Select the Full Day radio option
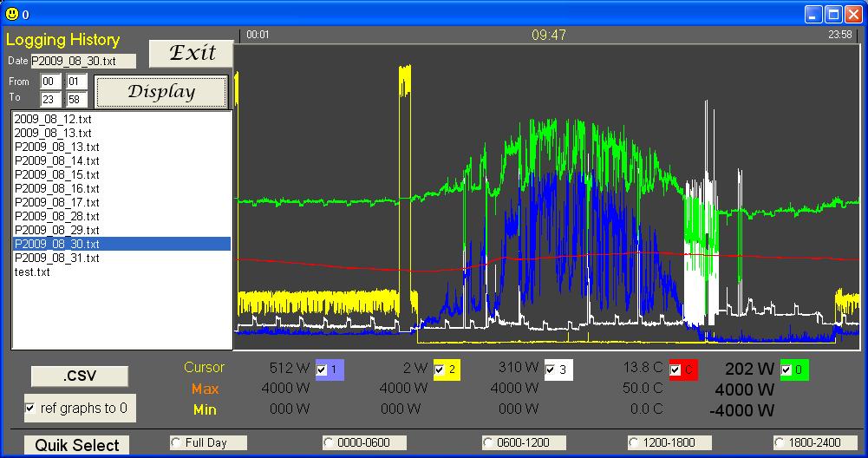868x458 pixels. click(177, 443)
